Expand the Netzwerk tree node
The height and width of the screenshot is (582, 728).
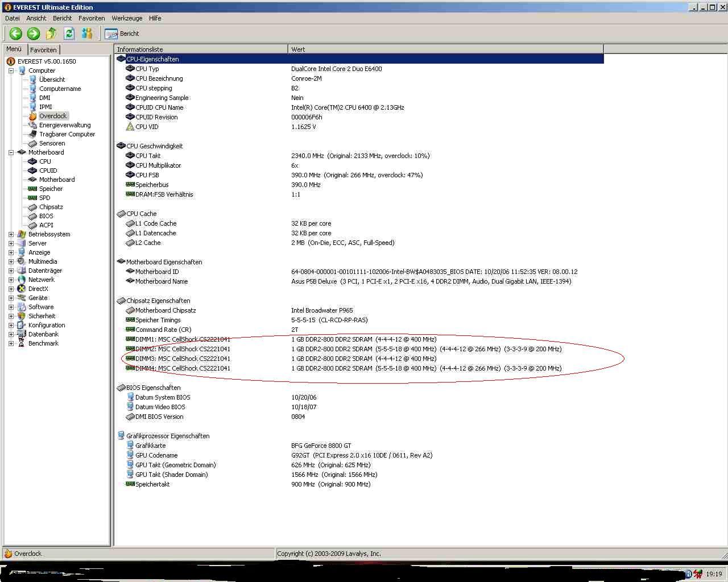click(11, 280)
